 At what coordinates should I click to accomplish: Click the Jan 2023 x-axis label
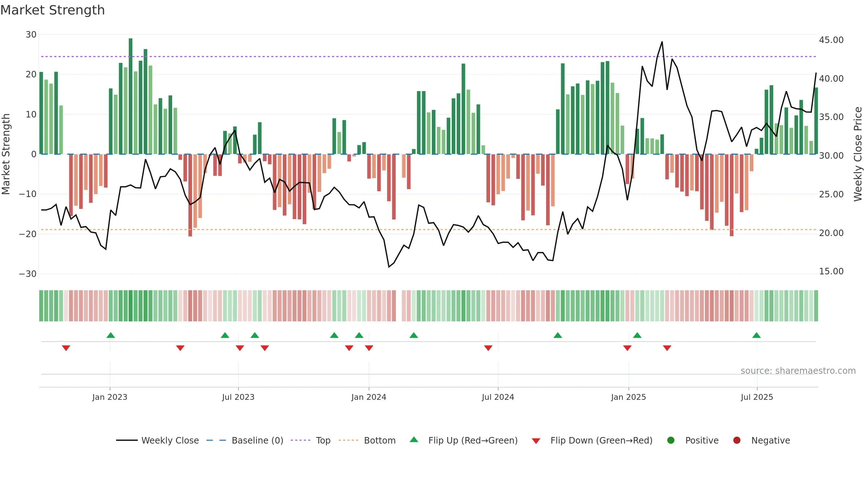[x=110, y=397]
